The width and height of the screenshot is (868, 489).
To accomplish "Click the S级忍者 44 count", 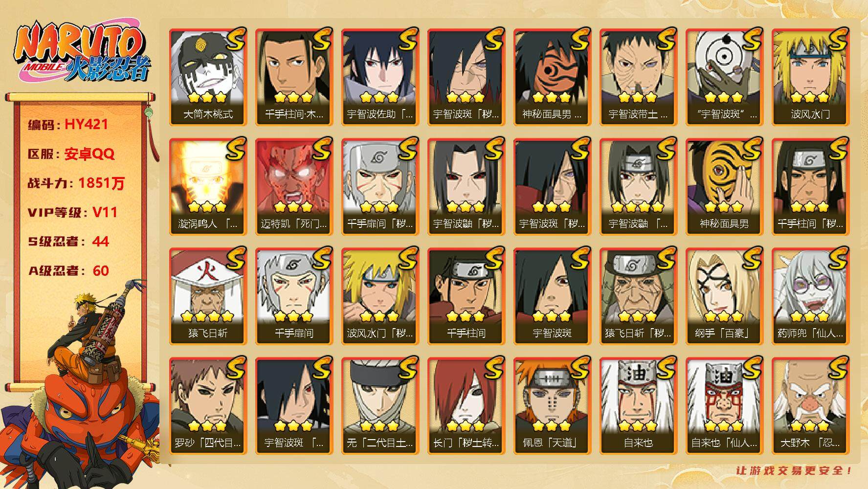I will (68, 242).
